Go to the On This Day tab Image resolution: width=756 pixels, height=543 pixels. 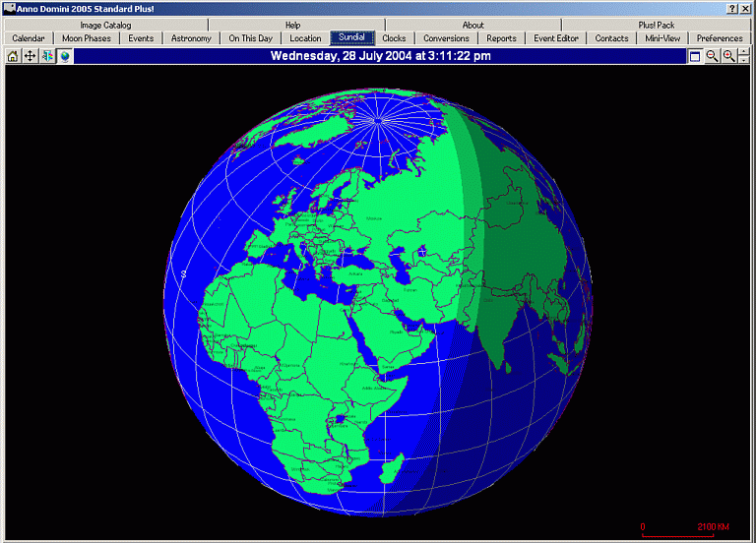pyautogui.click(x=251, y=38)
